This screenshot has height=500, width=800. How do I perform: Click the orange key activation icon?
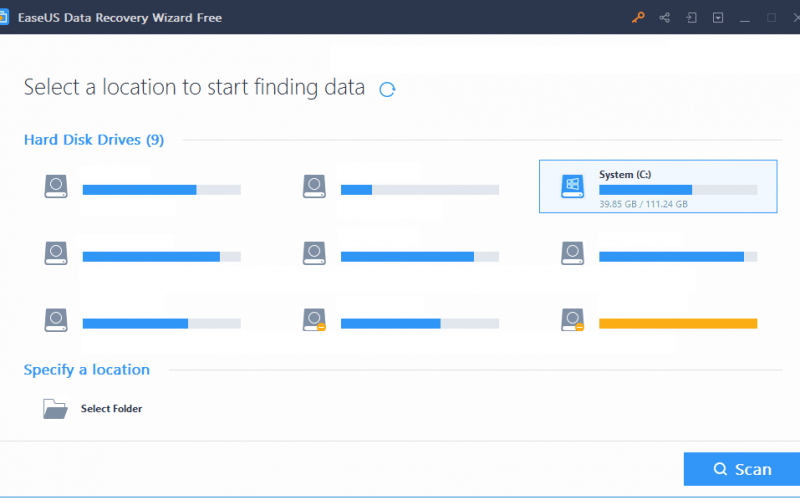(638, 17)
